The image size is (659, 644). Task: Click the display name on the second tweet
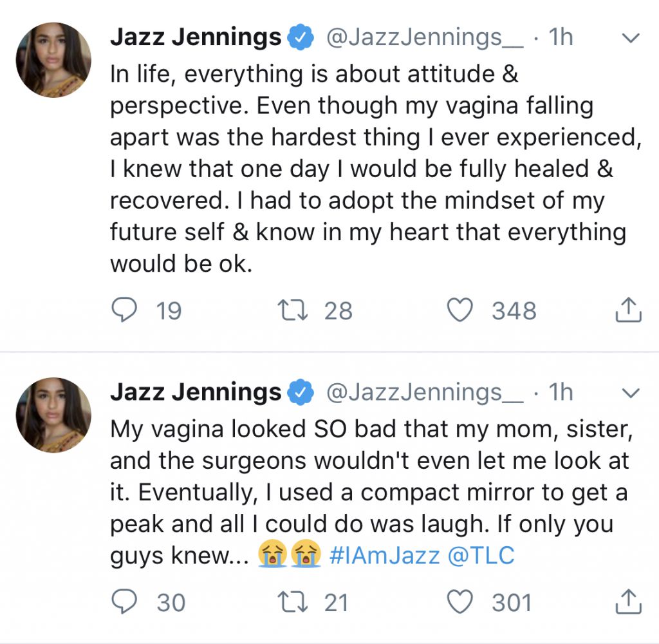(196, 392)
